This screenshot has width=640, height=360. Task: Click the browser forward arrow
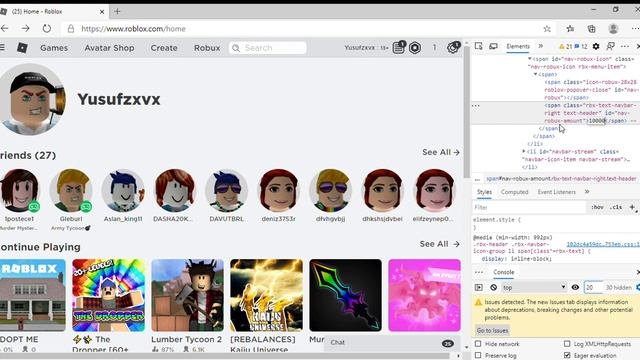pyautogui.click(x=25, y=28)
